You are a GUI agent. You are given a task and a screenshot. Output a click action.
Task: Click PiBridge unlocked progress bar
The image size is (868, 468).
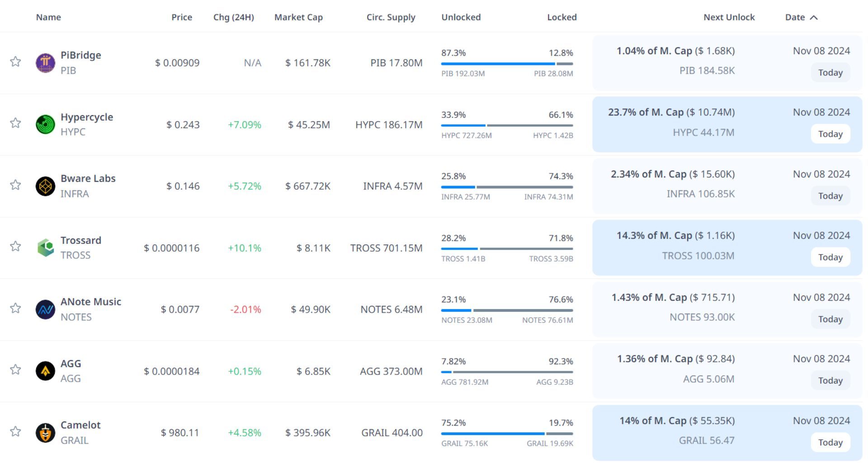click(497, 64)
